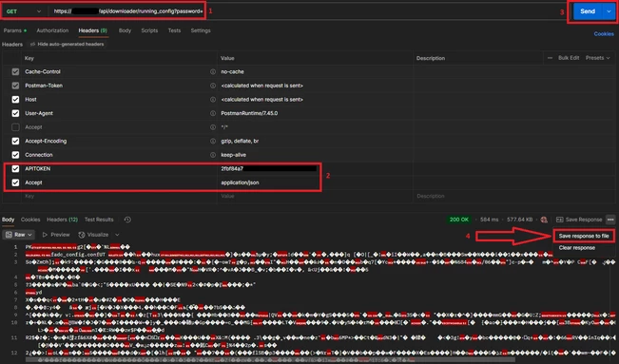The height and width of the screenshot is (364, 619).
Task: Open the request Settings tab
Action: 201,30
